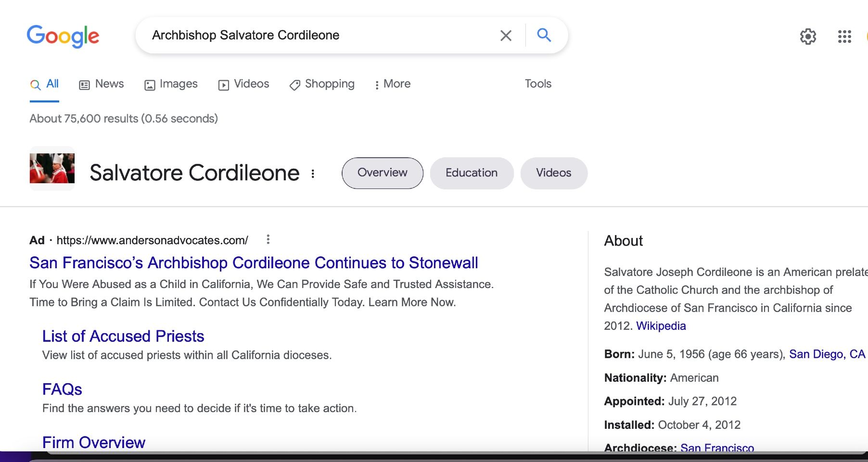Screen dimensions: 868x462
Task: Click the blue magnifying glass search button
Action: click(544, 35)
